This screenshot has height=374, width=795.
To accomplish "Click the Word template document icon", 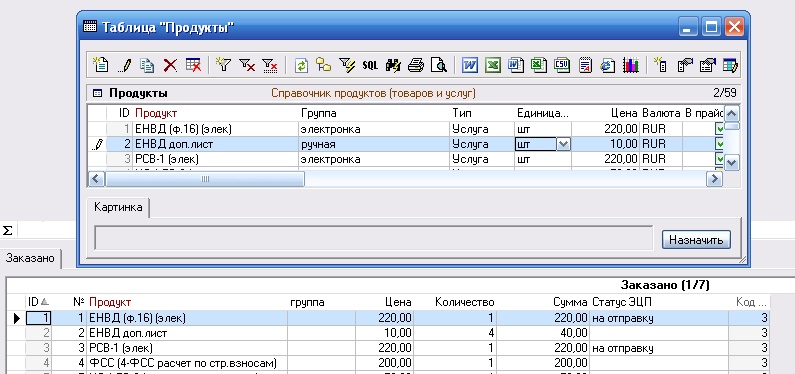I will (x=516, y=65).
